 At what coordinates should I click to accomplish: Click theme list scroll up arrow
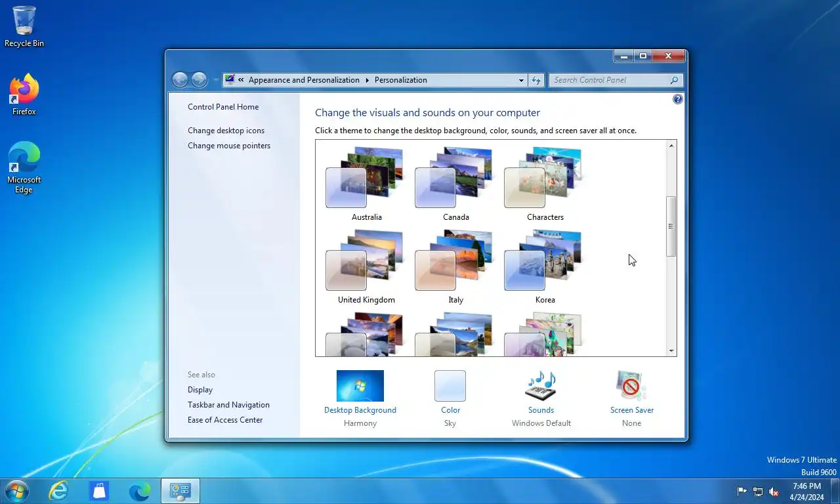(x=671, y=146)
